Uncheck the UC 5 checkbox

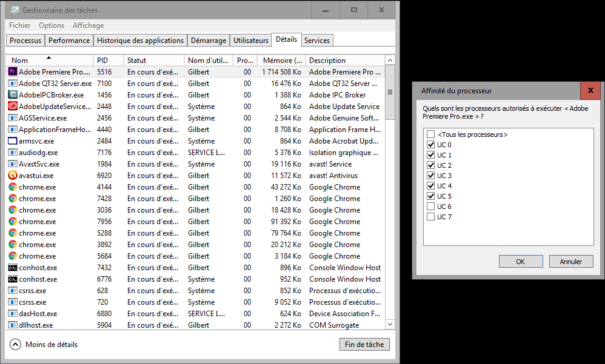click(430, 196)
